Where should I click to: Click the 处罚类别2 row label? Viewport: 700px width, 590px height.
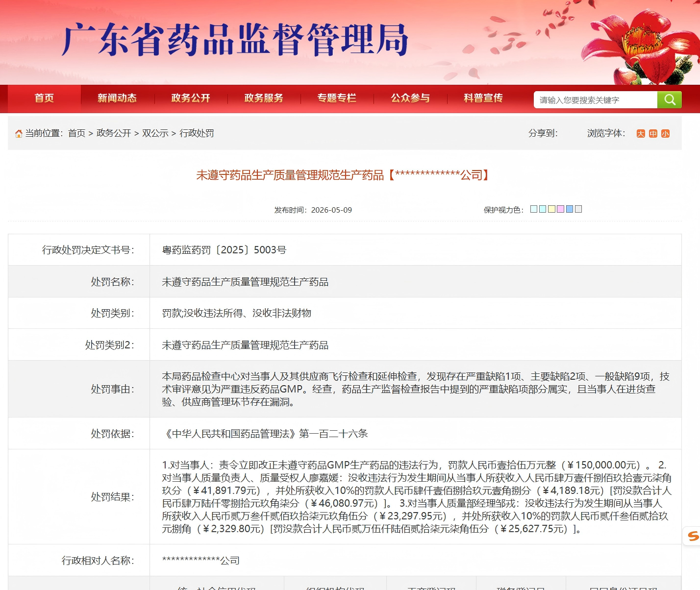(x=110, y=345)
